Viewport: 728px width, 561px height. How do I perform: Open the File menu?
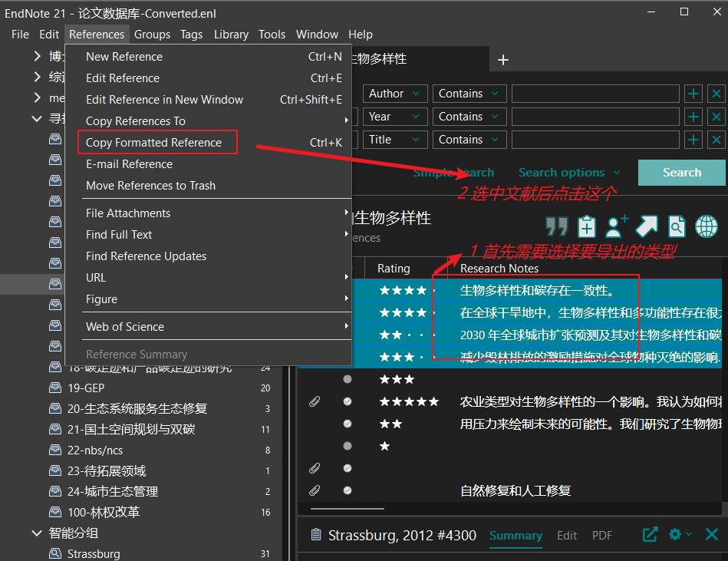pos(20,35)
